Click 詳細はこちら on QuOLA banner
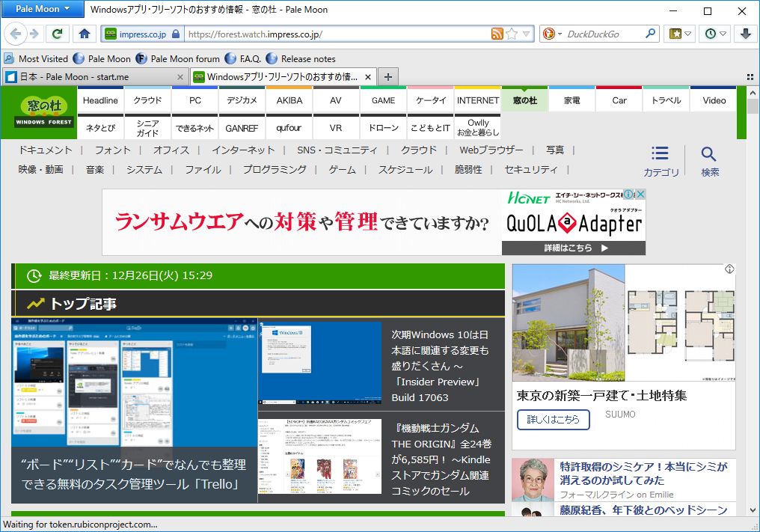Screen dimensions: 760x532 [574, 248]
